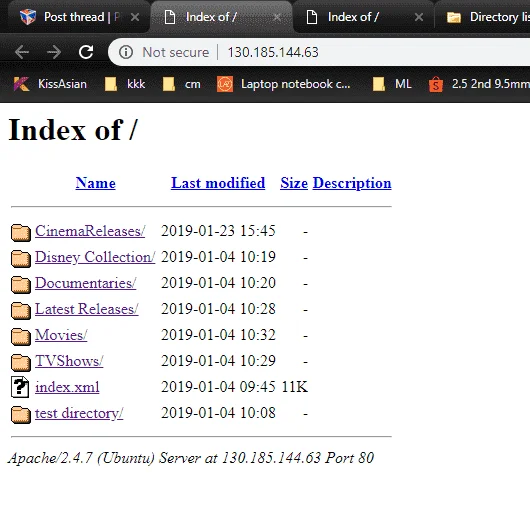Click the TVShows folder icon

(x=21, y=363)
